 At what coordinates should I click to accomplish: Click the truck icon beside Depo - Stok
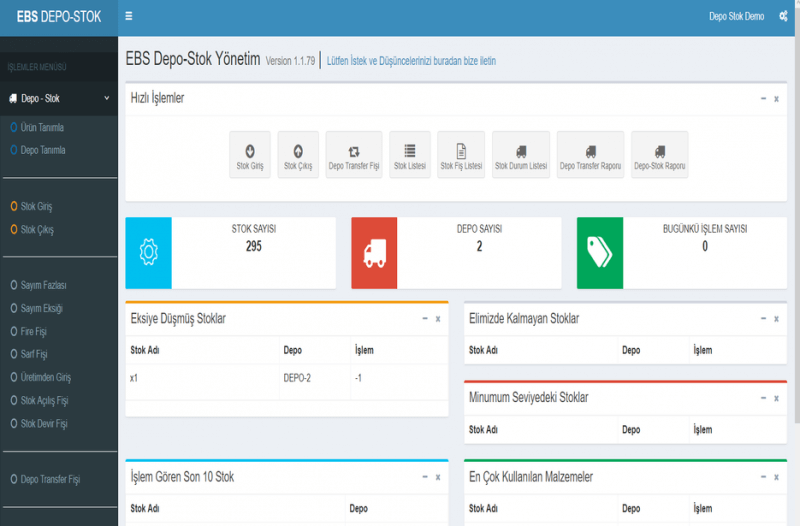point(13,98)
